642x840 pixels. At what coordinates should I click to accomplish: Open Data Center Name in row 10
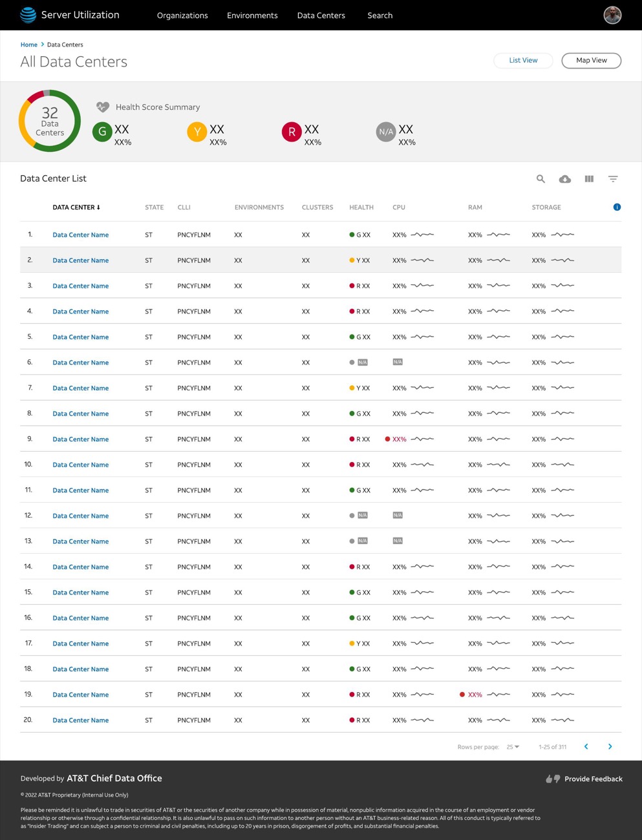[81, 465]
